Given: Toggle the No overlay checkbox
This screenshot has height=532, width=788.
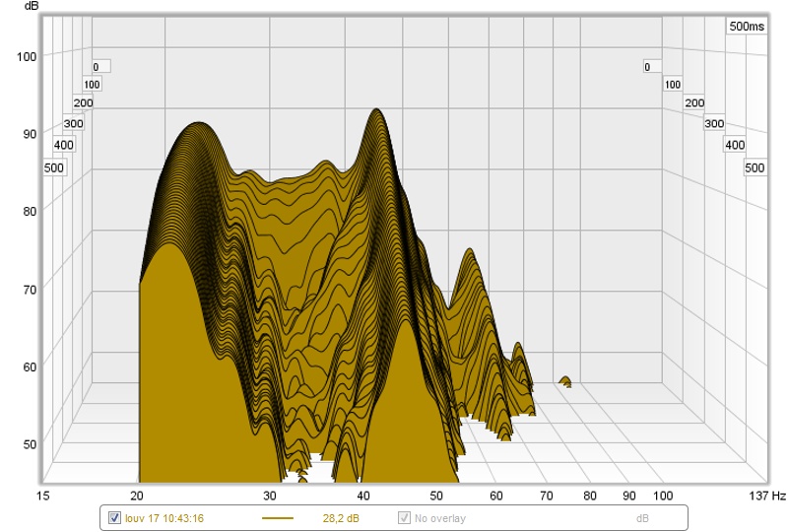Looking at the screenshot, I should tap(404, 517).
